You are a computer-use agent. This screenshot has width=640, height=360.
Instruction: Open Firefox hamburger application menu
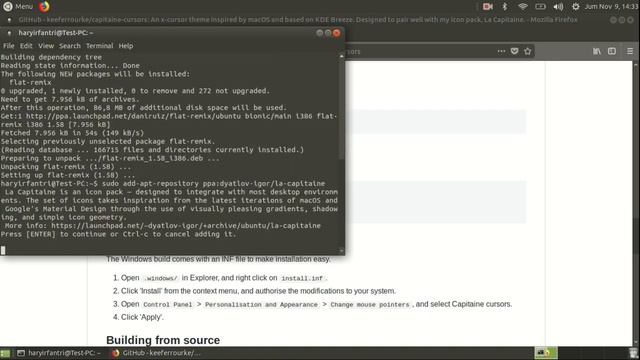tap(630, 51)
